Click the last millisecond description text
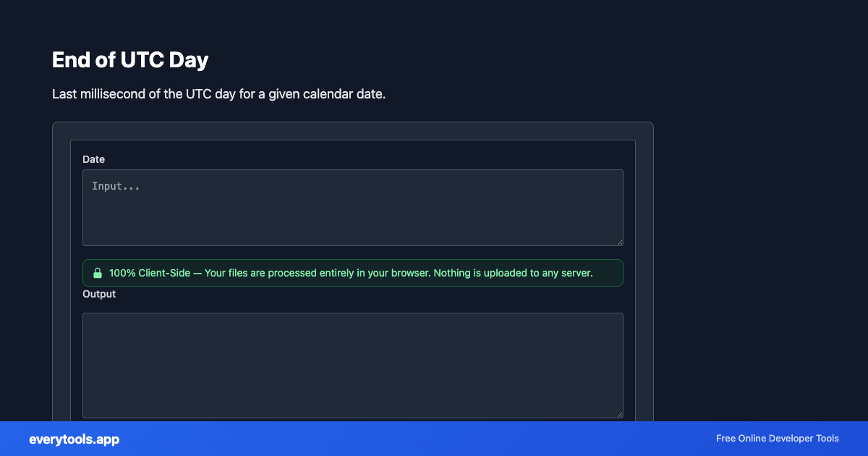The height and width of the screenshot is (456, 868). click(x=218, y=94)
